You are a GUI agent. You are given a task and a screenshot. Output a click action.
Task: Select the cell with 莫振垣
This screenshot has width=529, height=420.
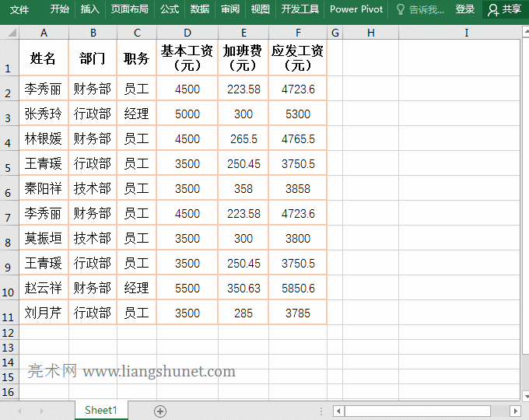click(44, 238)
